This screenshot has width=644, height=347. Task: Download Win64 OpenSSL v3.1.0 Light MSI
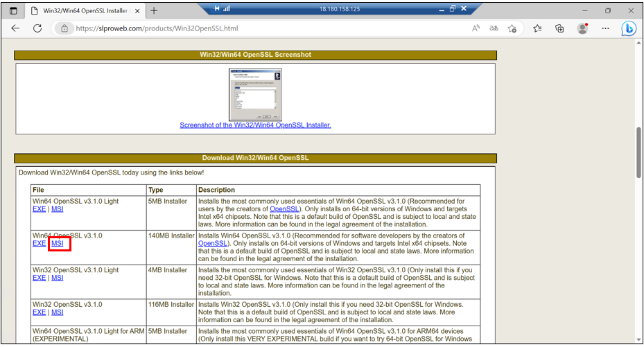point(57,208)
